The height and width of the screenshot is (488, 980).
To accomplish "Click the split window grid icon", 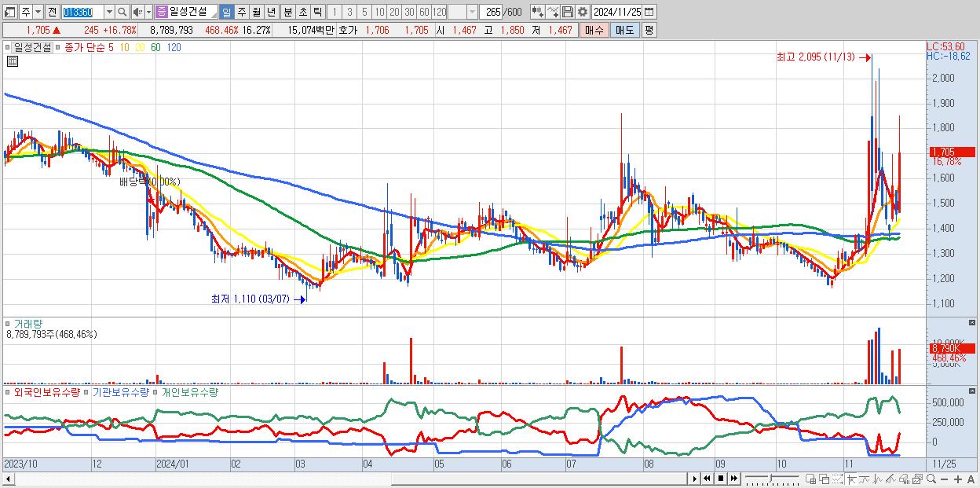I will [810, 479].
